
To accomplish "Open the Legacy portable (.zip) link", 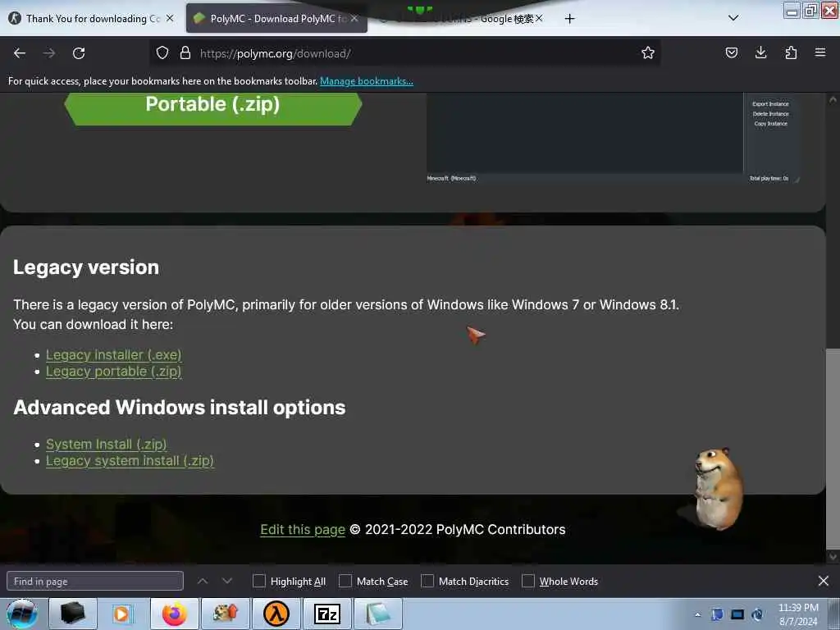I will point(113,372).
